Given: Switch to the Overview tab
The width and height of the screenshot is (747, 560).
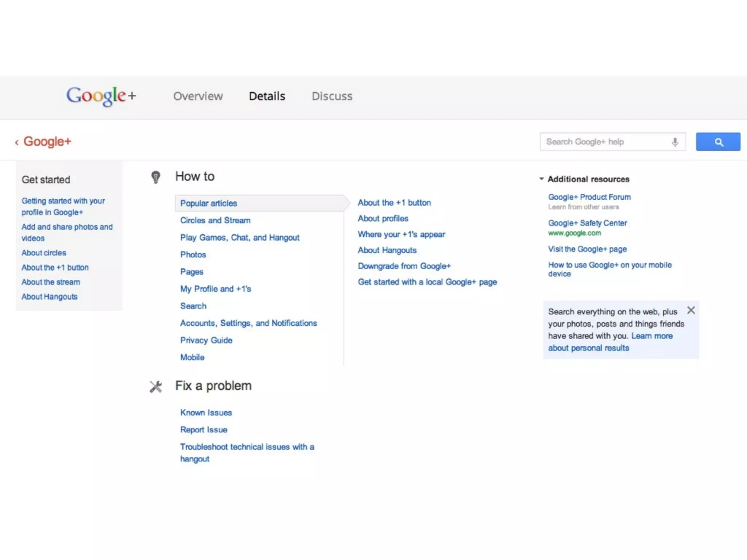Looking at the screenshot, I should click(x=198, y=96).
